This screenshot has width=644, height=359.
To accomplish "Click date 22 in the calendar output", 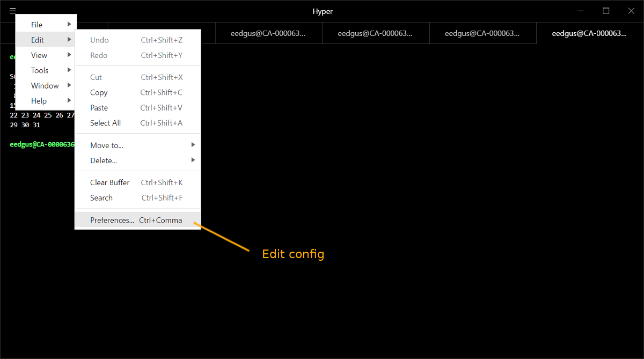I will pos(14,115).
